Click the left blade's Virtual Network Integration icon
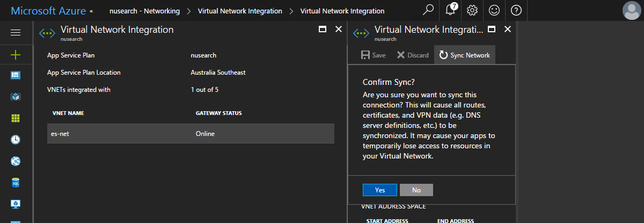 (47, 33)
